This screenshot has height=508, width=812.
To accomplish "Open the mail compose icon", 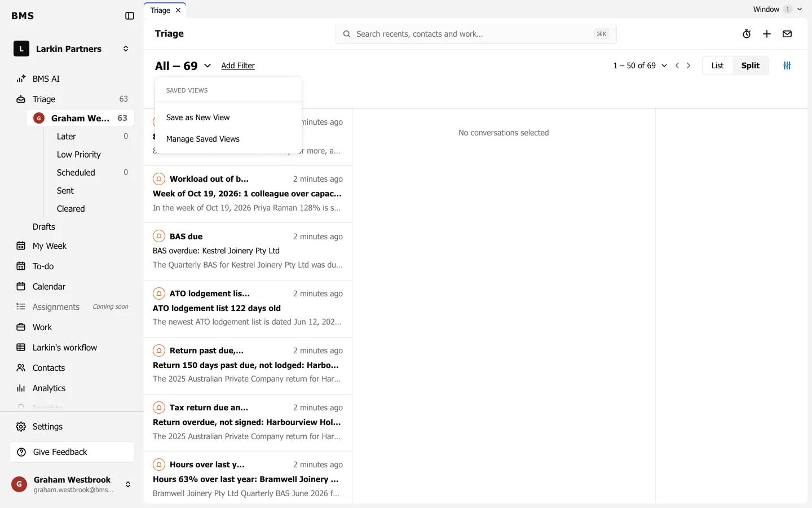I will (787, 34).
